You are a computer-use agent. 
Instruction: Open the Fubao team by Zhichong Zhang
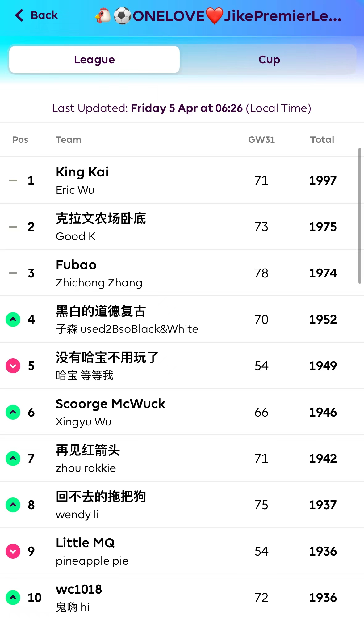(x=76, y=265)
